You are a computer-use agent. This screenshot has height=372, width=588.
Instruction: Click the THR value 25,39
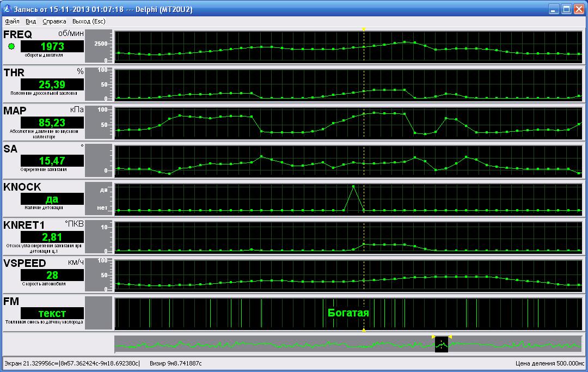coord(52,85)
